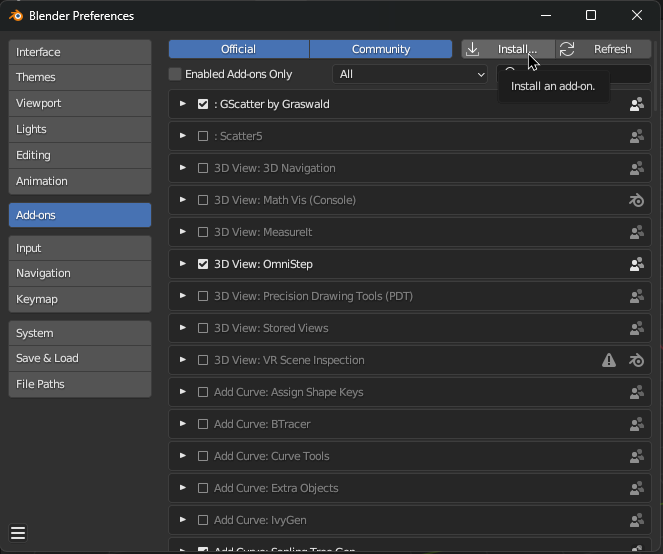
Task: Click the community icon on GScatter by Graswald row
Action: pyautogui.click(x=636, y=104)
